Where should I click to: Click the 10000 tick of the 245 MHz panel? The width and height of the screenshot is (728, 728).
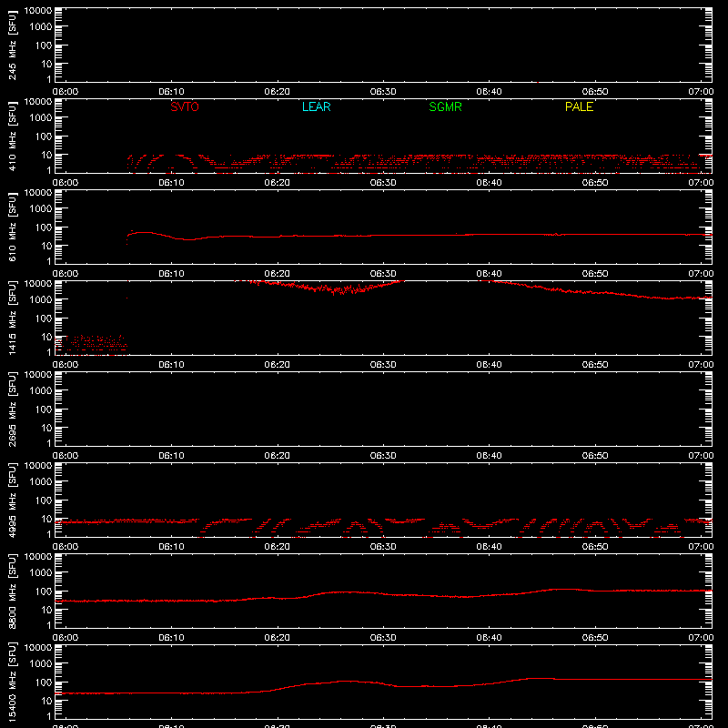pos(38,11)
